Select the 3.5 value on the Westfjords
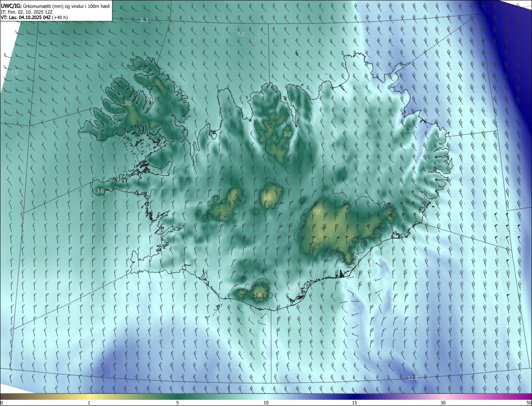This screenshot has width=532, height=406. tap(128, 103)
